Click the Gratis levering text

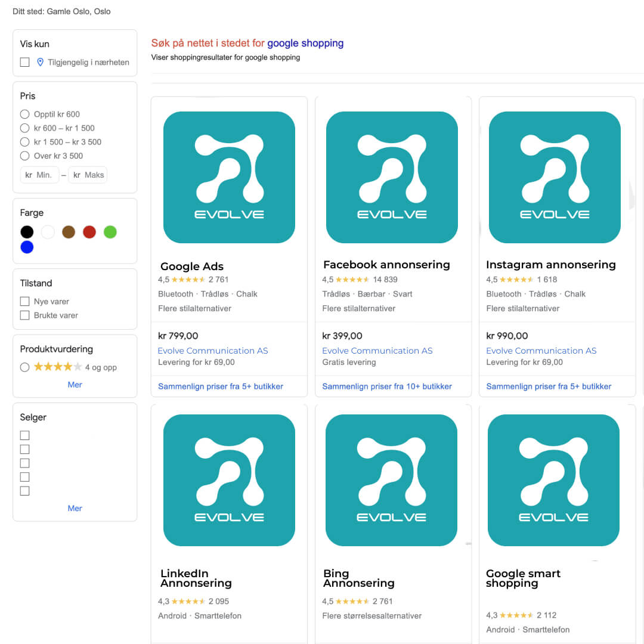click(x=349, y=363)
